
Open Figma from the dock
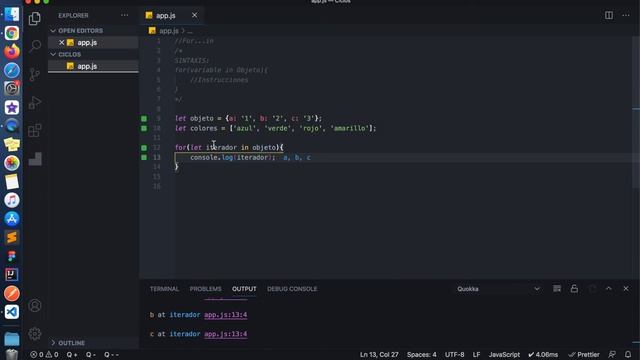pos(12,256)
